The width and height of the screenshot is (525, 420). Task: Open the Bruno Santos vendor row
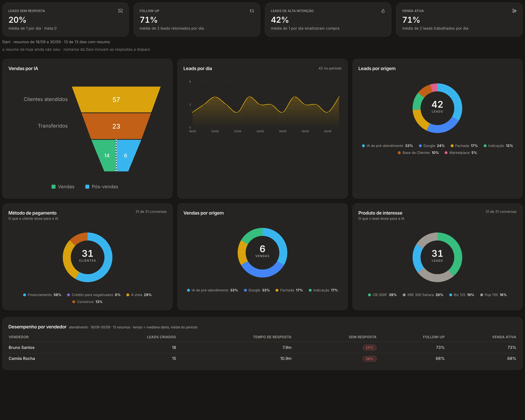point(262,347)
